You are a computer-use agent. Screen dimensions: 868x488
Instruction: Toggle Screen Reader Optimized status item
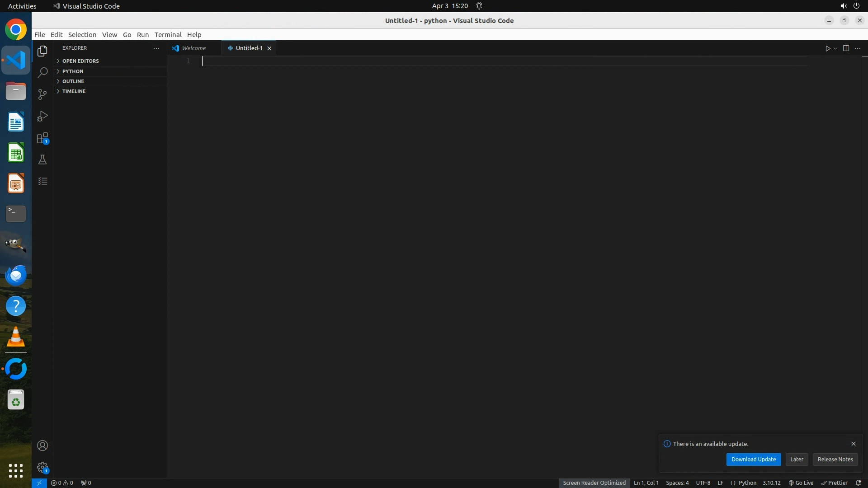tap(594, 483)
